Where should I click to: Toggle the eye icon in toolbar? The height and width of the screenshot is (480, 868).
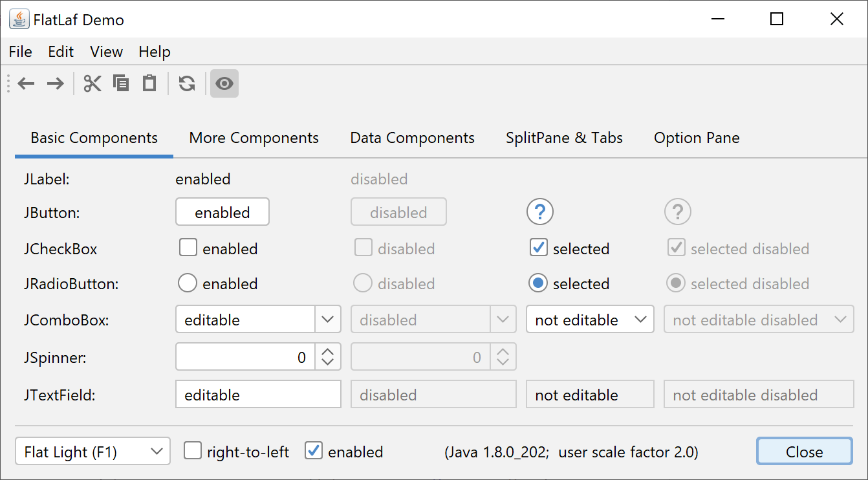tap(224, 83)
